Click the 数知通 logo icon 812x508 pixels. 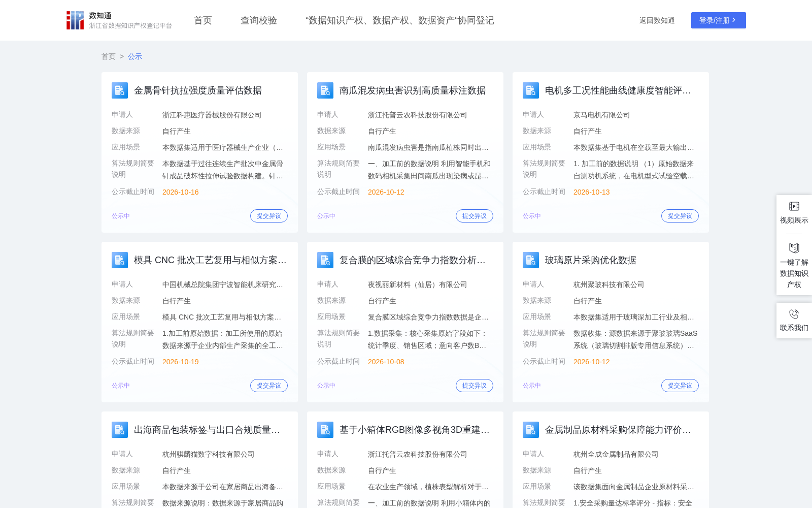click(x=75, y=20)
